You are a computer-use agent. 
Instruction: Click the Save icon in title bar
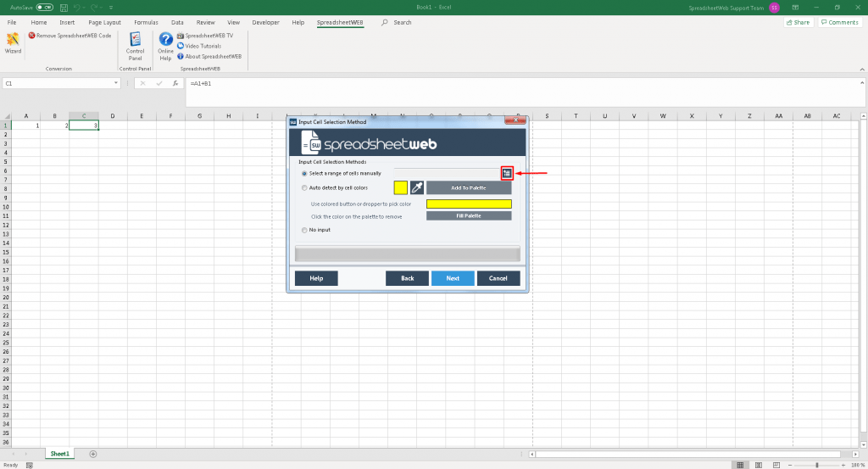click(64, 8)
